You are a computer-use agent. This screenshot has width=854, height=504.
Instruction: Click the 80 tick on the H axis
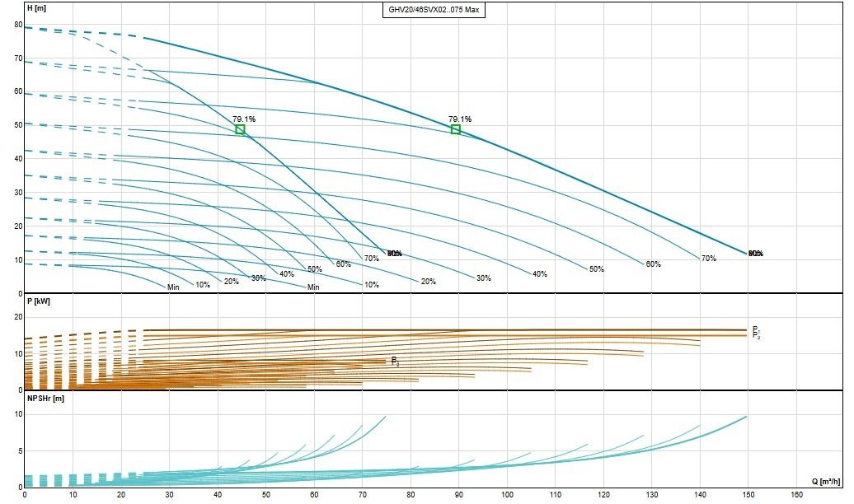18,25
